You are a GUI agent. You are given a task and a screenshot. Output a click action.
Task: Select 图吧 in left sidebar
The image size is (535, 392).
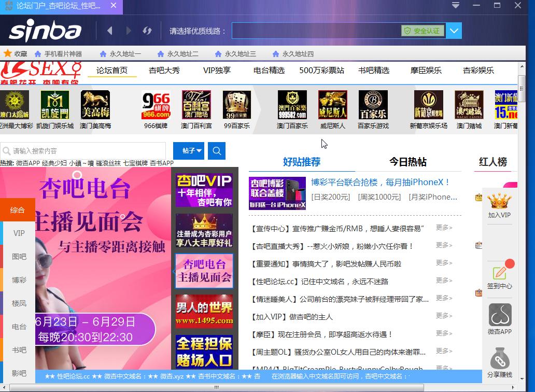pos(19,257)
